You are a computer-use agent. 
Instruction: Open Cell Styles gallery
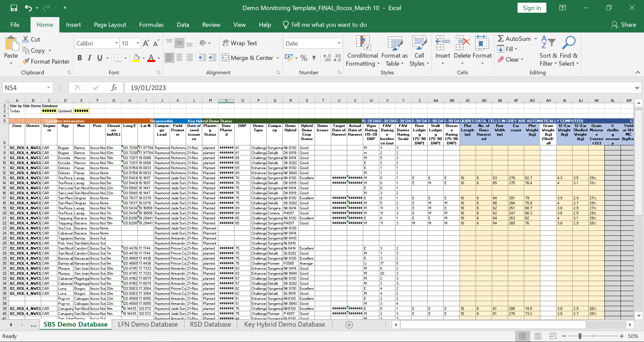tap(419, 51)
